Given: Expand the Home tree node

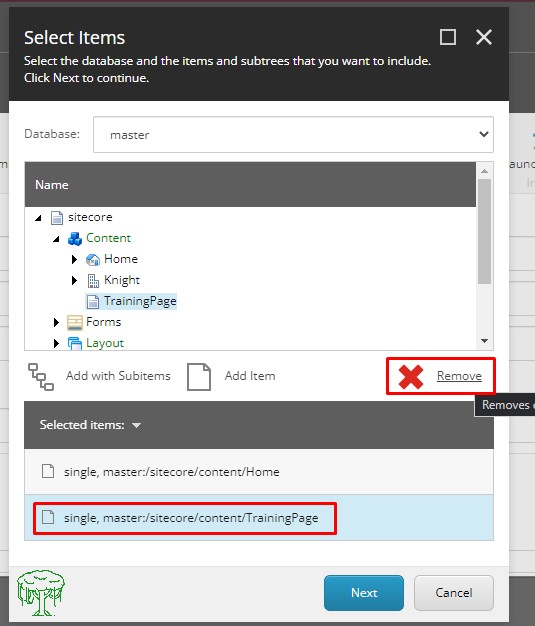Looking at the screenshot, I should (x=74, y=260).
